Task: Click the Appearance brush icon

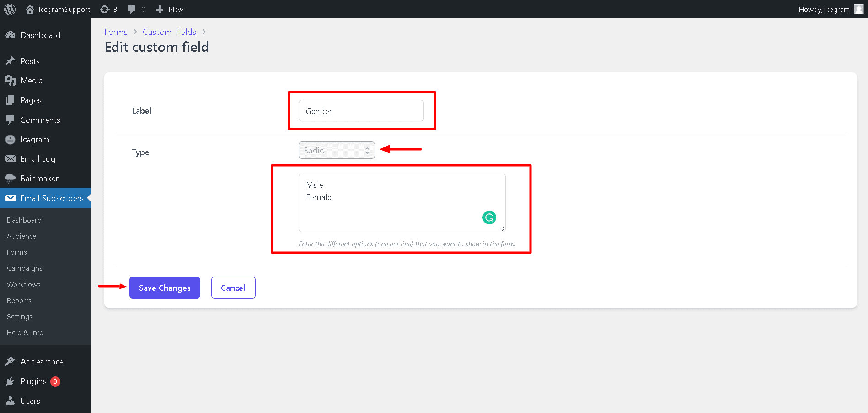Action: (10, 362)
